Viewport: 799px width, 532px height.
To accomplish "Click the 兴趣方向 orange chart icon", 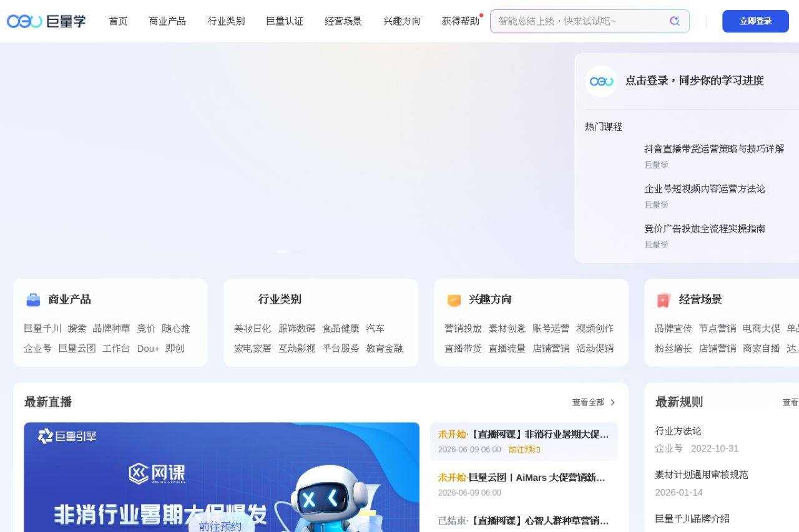I will pyautogui.click(x=454, y=300).
